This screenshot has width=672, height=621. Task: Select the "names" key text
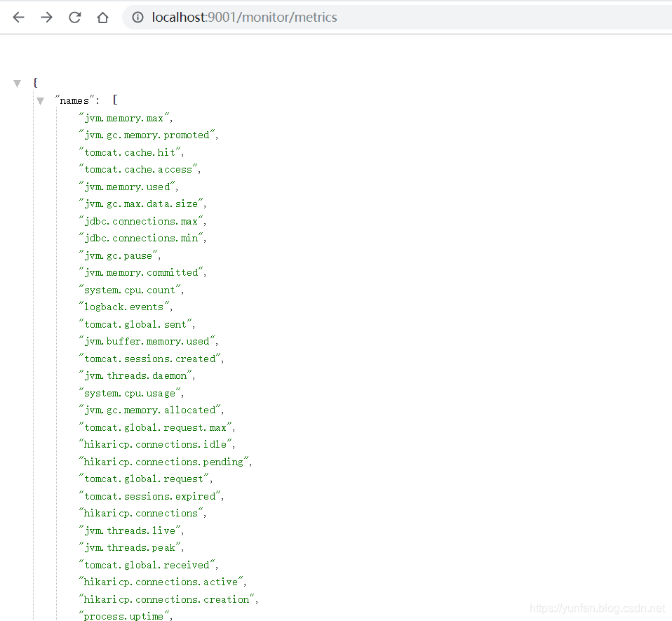click(x=74, y=101)
